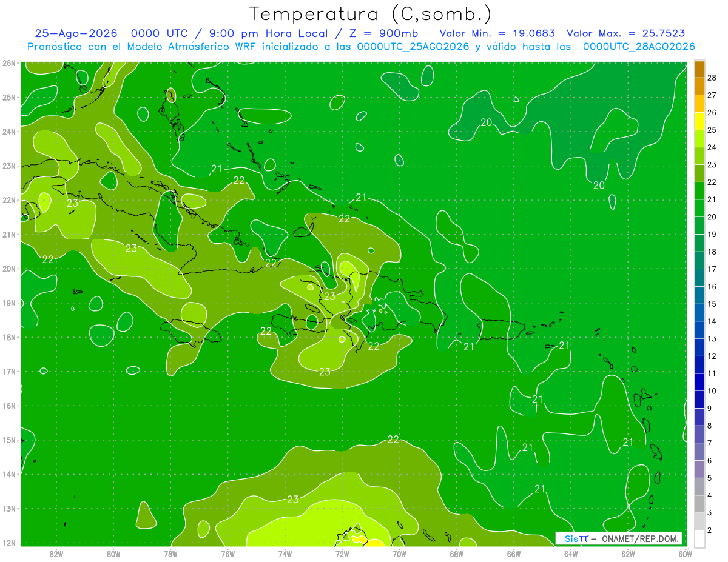Click the '21N' latitude axis label
The image size is (728, 562).
(x=9, y=235)
